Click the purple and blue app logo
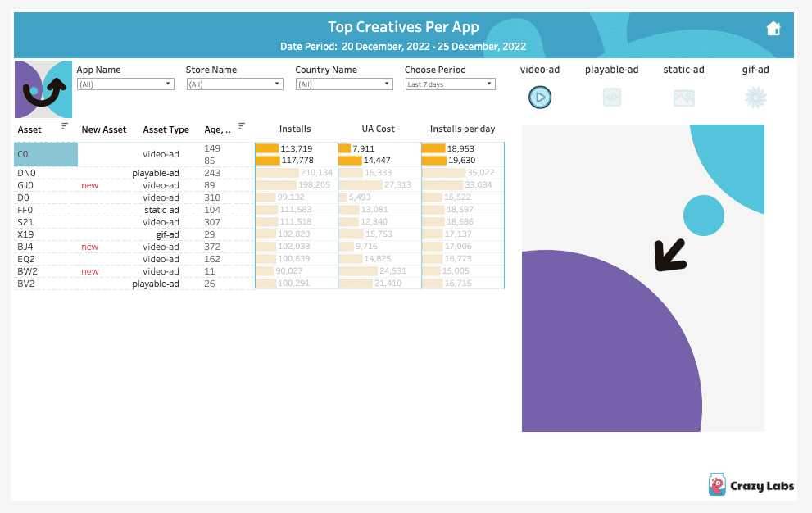Viewport: 812px width, 513px height. pos(43,89)
